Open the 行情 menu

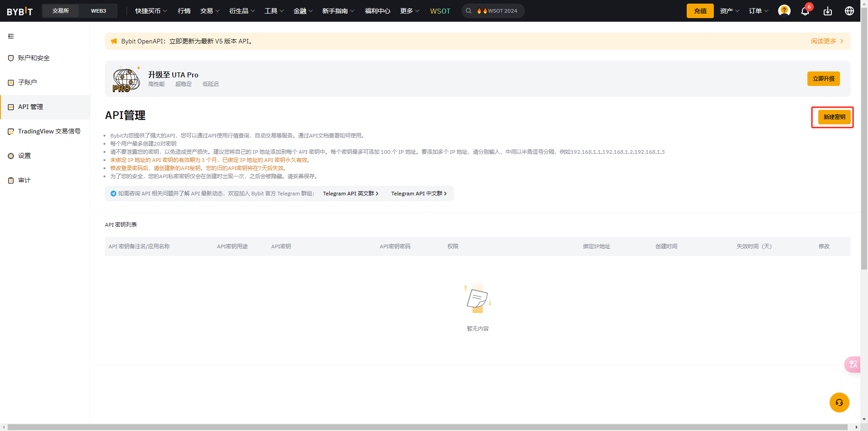click(x=184, y=11)
